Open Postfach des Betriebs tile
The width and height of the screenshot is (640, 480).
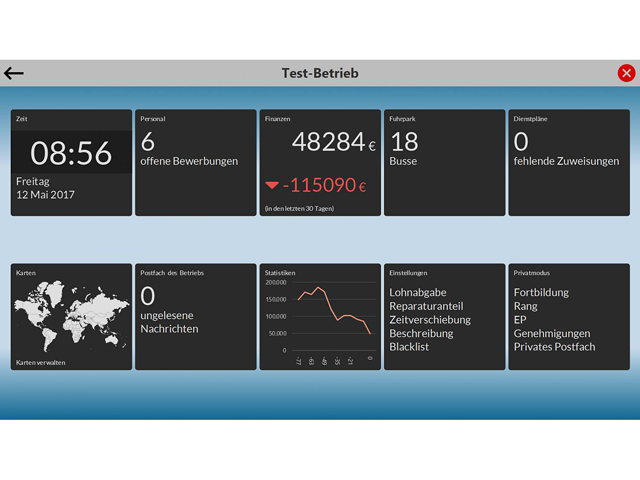pos(195,316)
